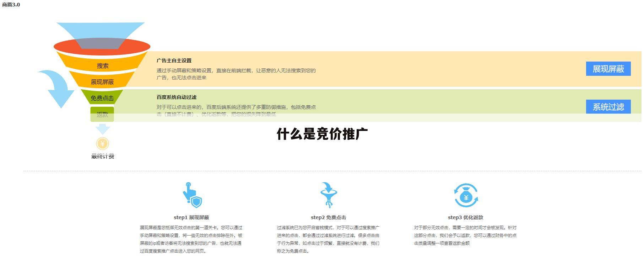Click the paragraph starting 对于可以点击进来的
Screen dimensions: 644x269
[x=236, y=111]
